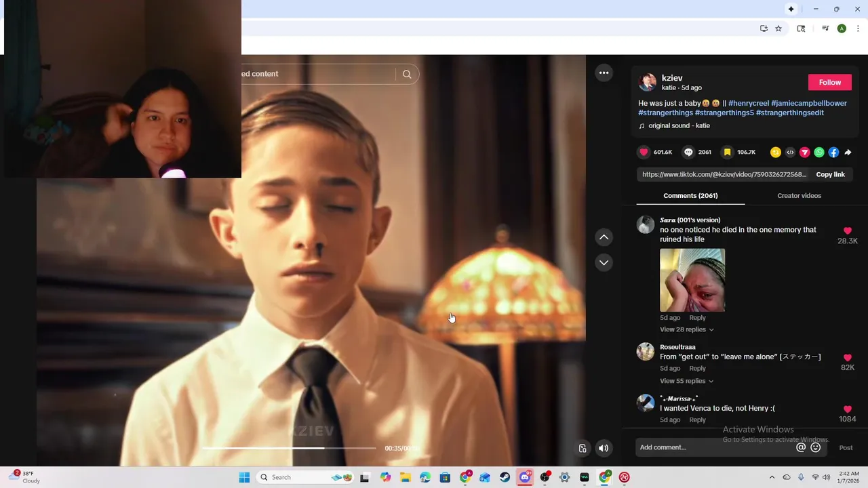The image size is (868, 488).
Task: Click the search magnifier icon
Action: pyautogui.click(x=407, y=75)
